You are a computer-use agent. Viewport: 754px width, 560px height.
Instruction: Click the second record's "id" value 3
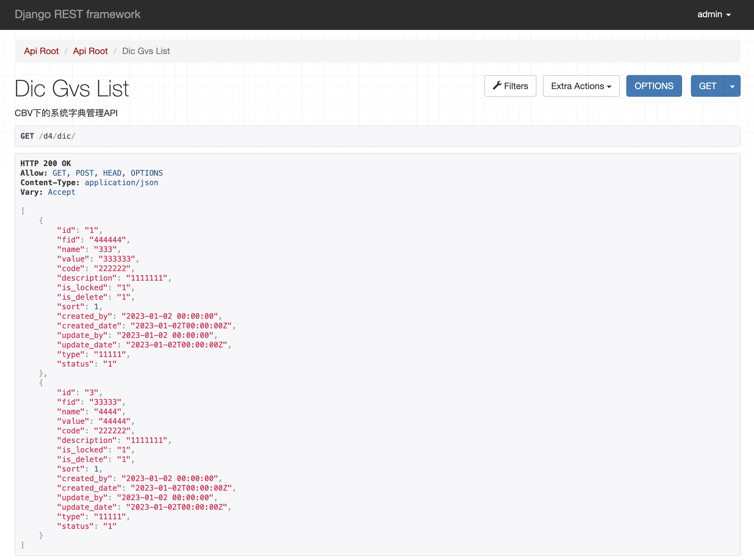(x=91, y=393)
